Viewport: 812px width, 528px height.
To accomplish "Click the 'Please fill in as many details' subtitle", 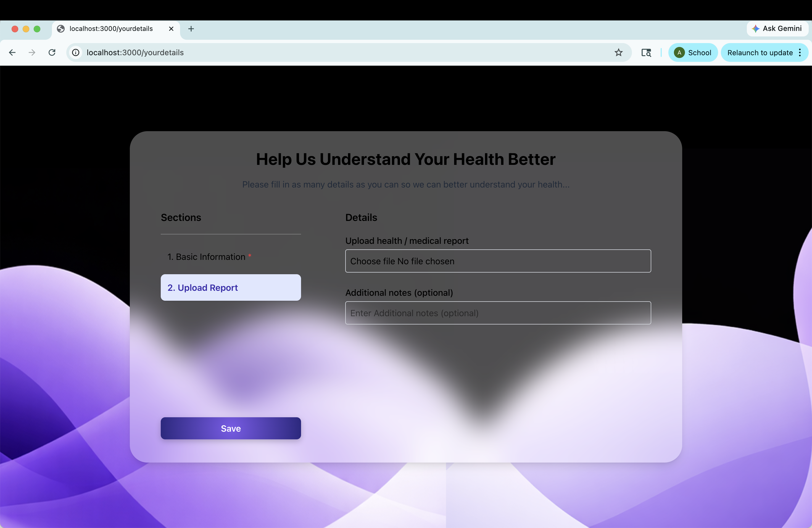I will (x=406, y=184).
